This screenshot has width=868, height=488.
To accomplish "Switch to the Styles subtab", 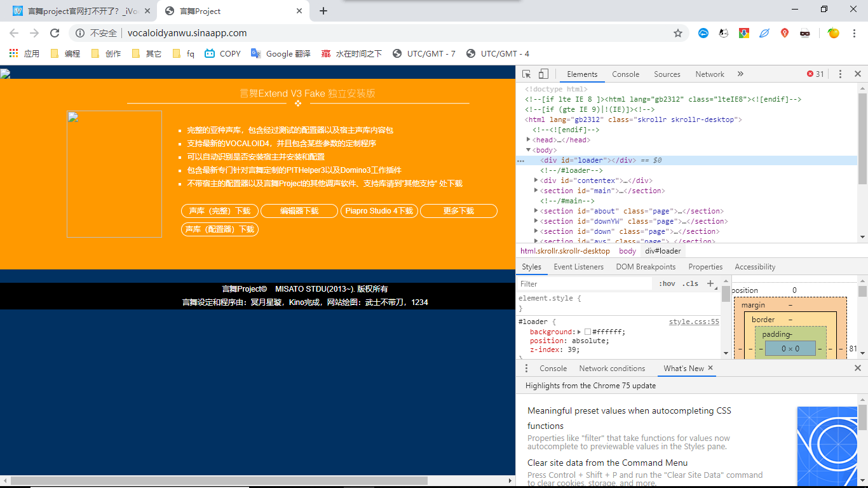I will click(x=531, y=267).
